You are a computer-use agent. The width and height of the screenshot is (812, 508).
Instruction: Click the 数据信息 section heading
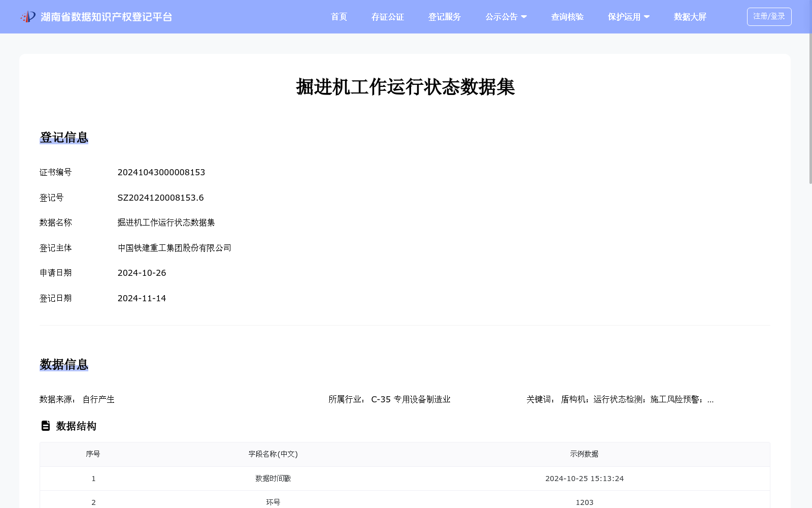(x=64, y=365)
